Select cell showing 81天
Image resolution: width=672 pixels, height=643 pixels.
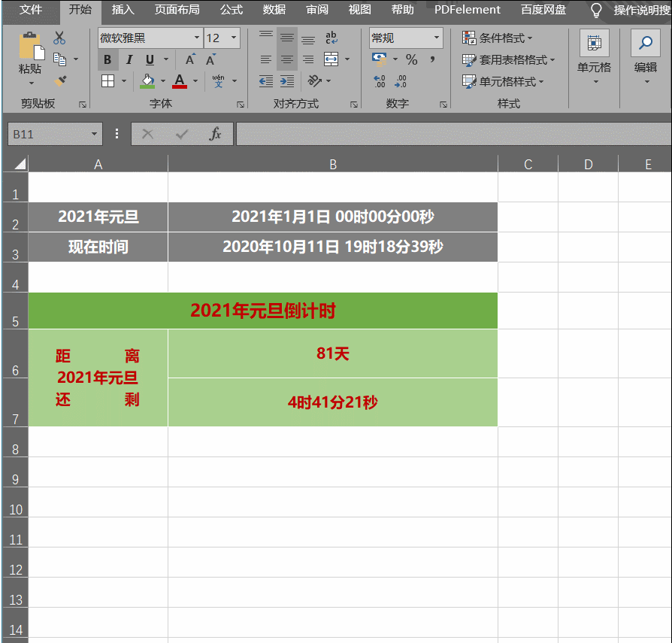333,353
